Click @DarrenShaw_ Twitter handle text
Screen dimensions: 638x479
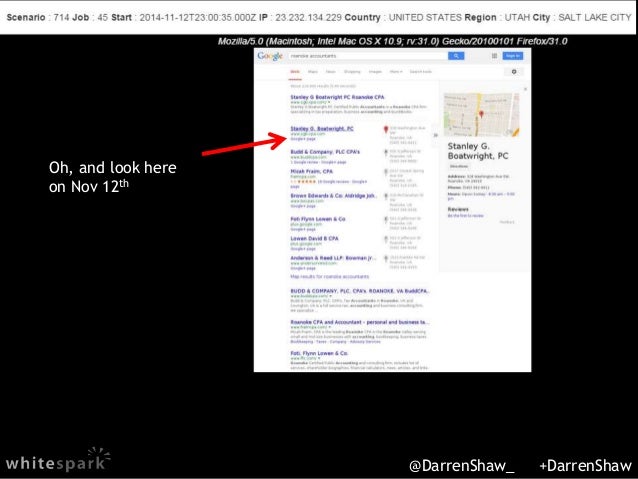pos(461,466)
